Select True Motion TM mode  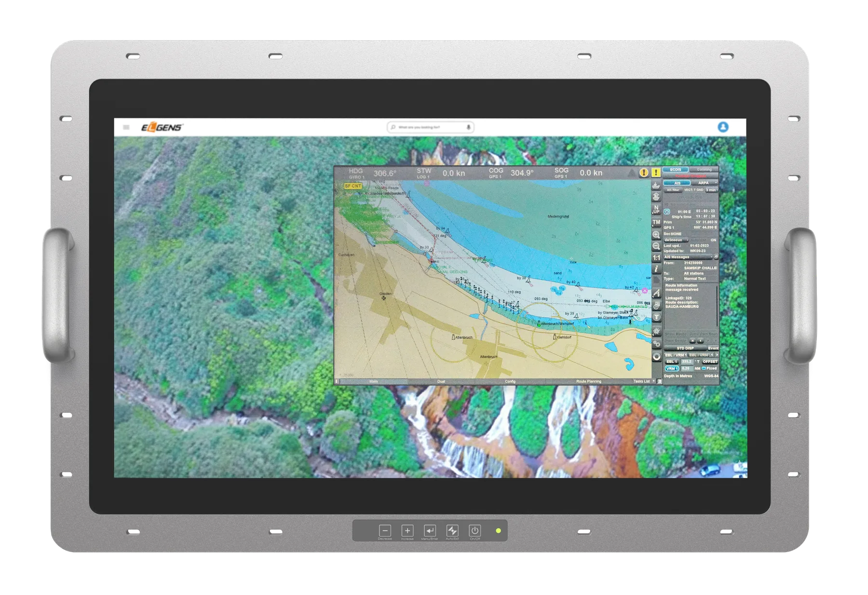(656, 223)
